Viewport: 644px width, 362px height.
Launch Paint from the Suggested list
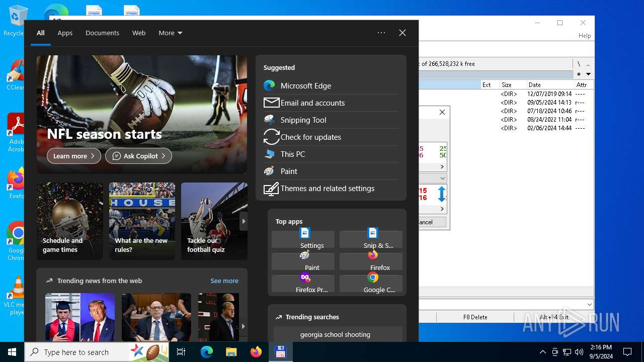click(331, 171)
